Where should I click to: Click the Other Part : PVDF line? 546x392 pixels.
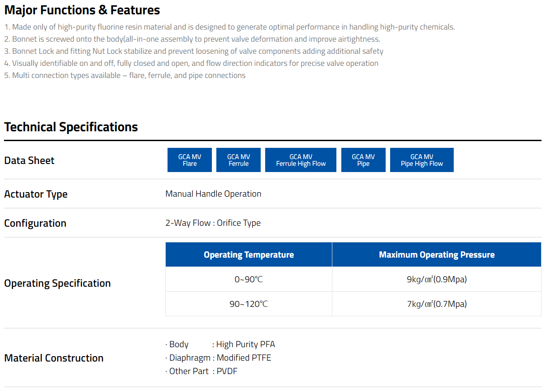click(x=201, y=371)
